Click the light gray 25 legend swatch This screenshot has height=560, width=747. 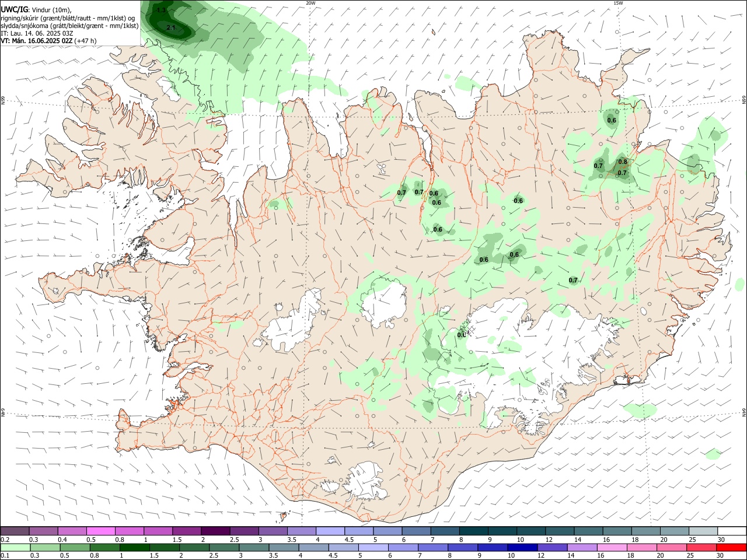point(703,531)
